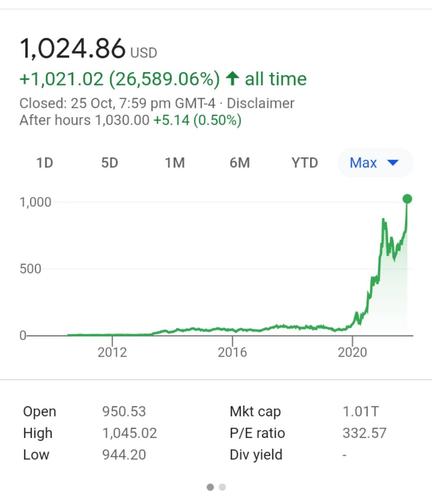Click the blue dropdown arrow beside Max
The image size is (432, 504).
point(393,163)
